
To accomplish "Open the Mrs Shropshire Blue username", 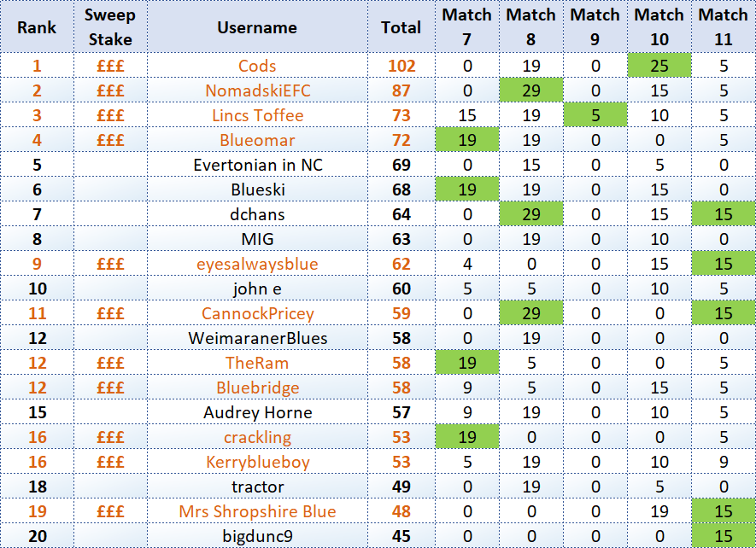I will pyautogui.click(x=257, y=511).
